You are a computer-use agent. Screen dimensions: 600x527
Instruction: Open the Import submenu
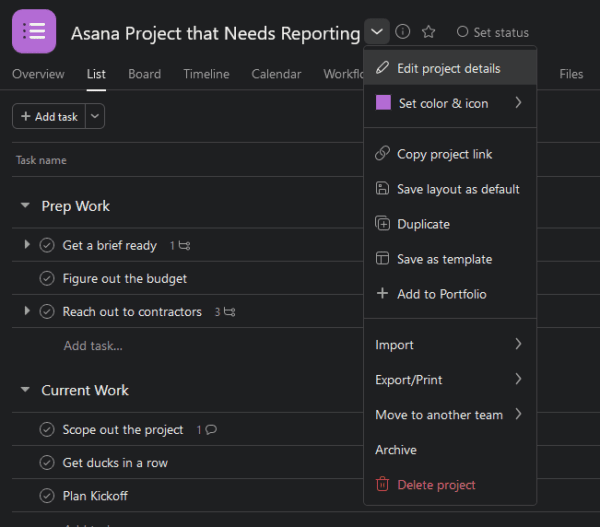450,345
